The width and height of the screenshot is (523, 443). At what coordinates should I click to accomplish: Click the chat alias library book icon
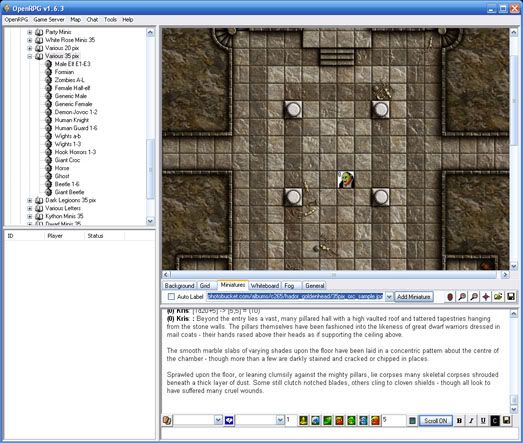click(x=167, y=420)
